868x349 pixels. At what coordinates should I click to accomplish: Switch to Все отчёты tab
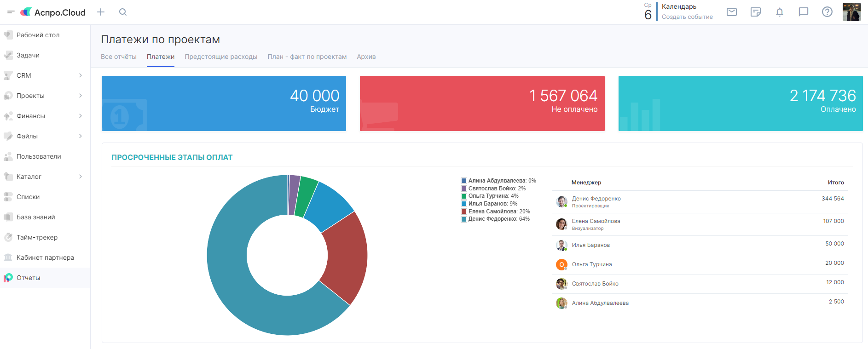119,57
